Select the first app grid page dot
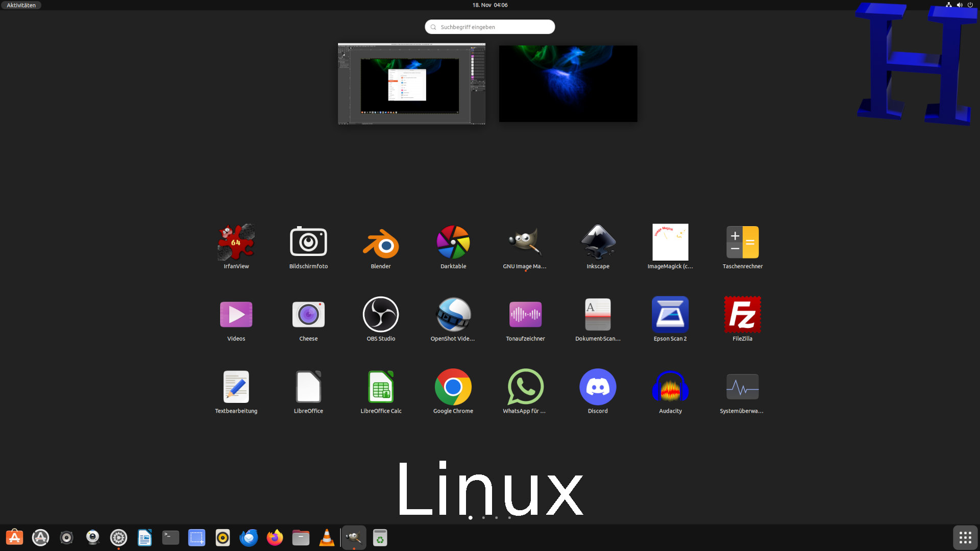Screen dimensions: 980x551 point(471,518)
